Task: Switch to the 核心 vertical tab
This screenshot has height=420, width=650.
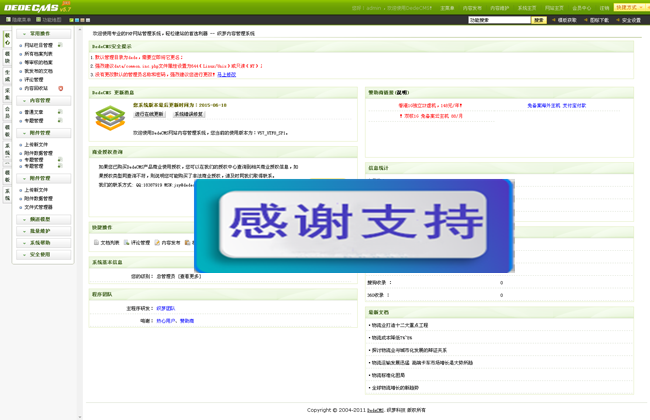Action: click(7, 39)
